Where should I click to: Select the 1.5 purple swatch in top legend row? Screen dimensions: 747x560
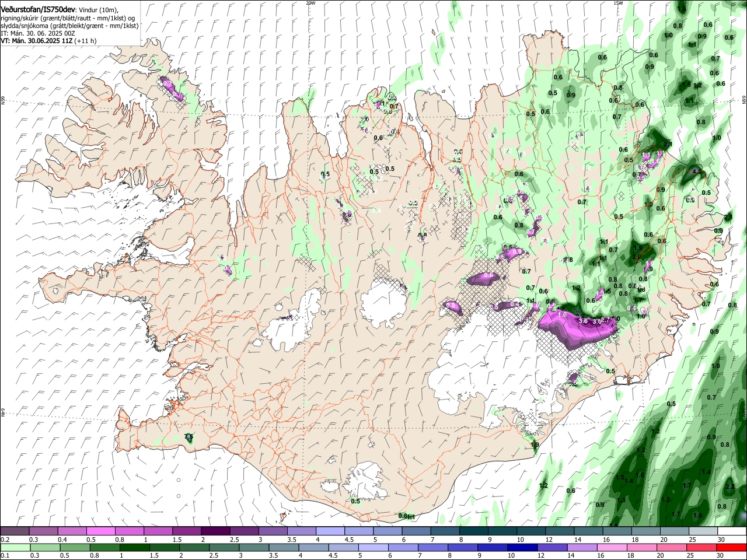pos(186,531)
